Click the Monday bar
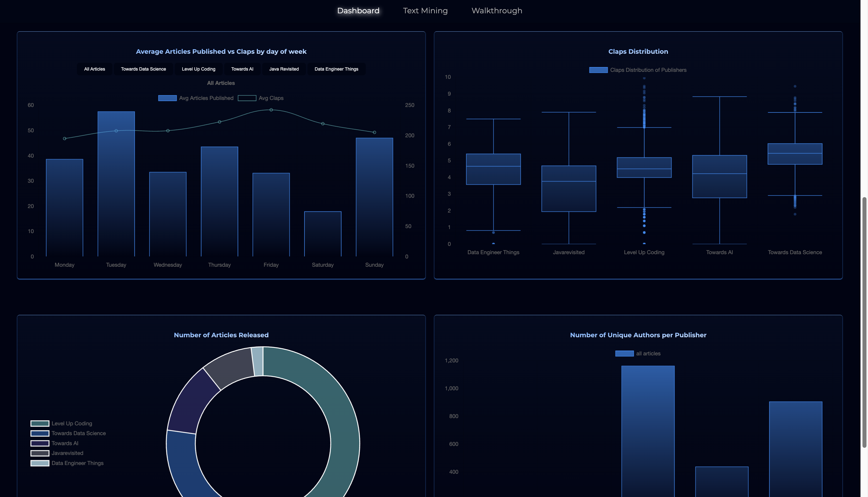Viewport: 868px width, 497px height. [x=65, y=207]
